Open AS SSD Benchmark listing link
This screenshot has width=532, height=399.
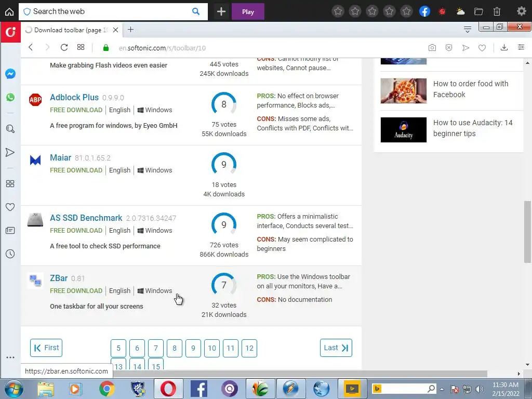point(86,218)
